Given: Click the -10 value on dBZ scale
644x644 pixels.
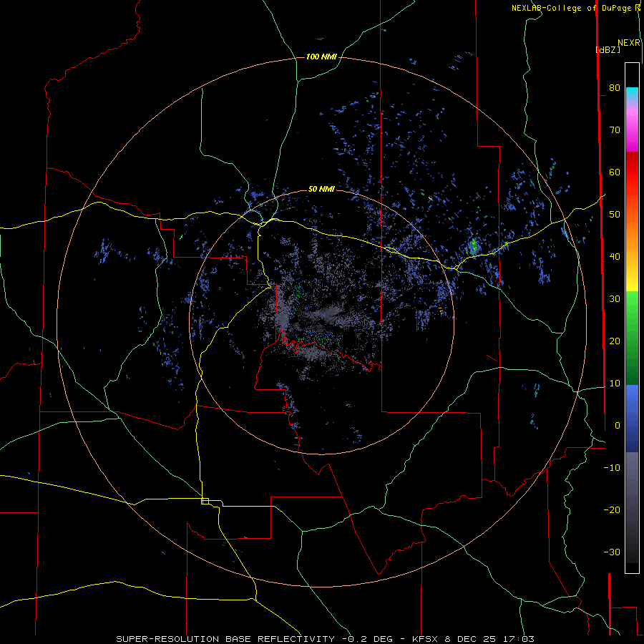Looking at the screenshot, I should 612,468.
